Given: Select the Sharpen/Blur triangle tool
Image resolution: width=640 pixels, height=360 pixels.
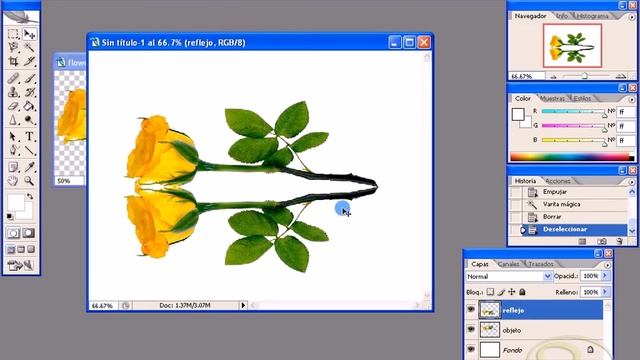Looking at the screenshot, I should [x=13, y=120].
